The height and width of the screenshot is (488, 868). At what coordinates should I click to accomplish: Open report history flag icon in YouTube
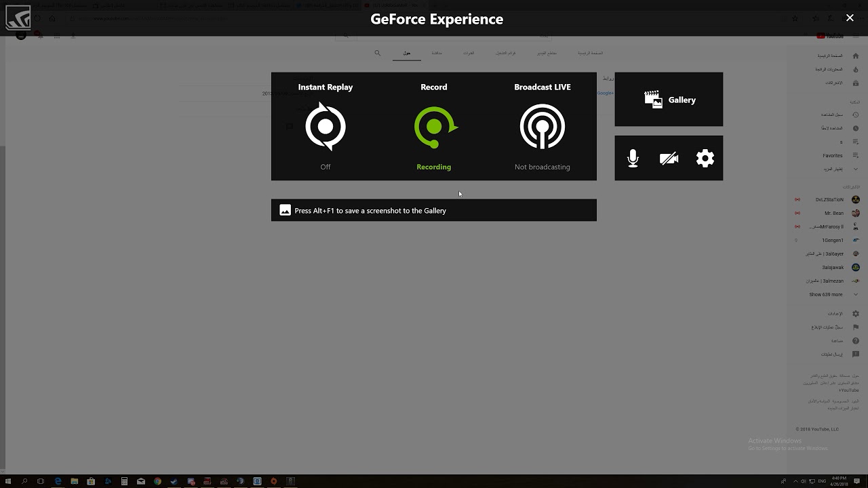tap(856, 327)
